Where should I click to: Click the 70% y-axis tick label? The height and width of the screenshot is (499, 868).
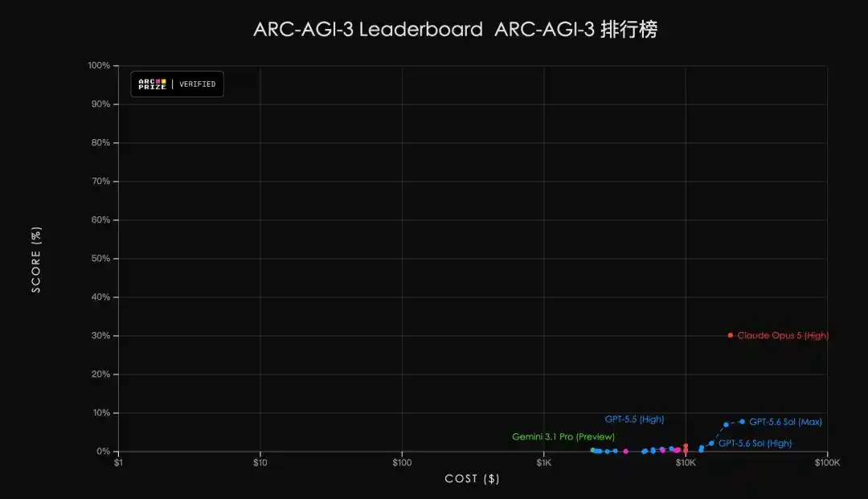tap(100, 182)
